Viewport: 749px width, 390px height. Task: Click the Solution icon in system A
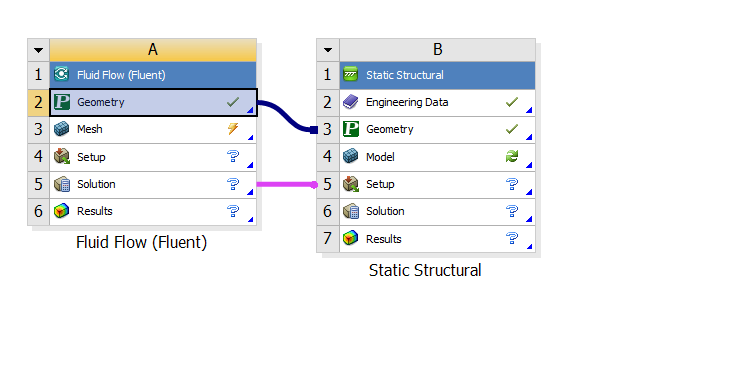[x=62, y=184]
